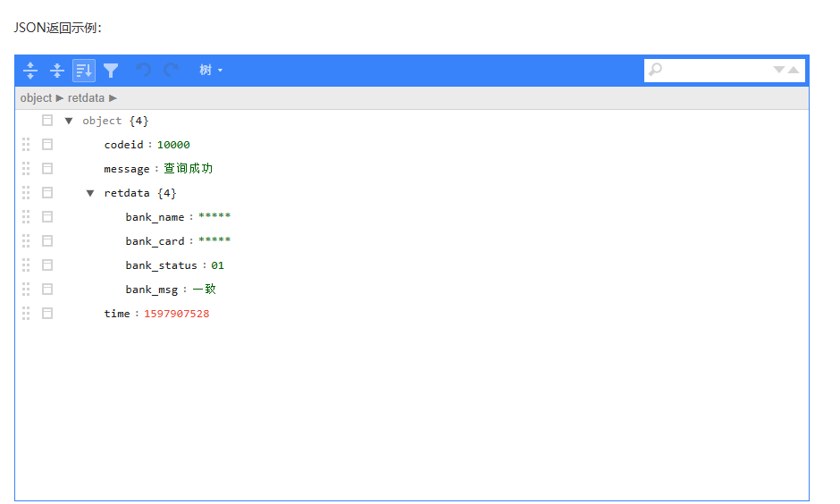Click drag handle of retdata row
Image resolution: width=840 pixels, height=504 pixels.
point(26,193)
